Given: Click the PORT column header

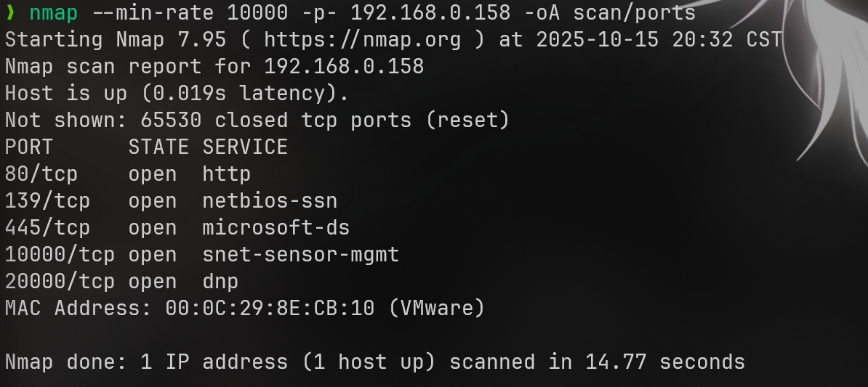Looking at the screenshot, I should (x=29, y=147).
